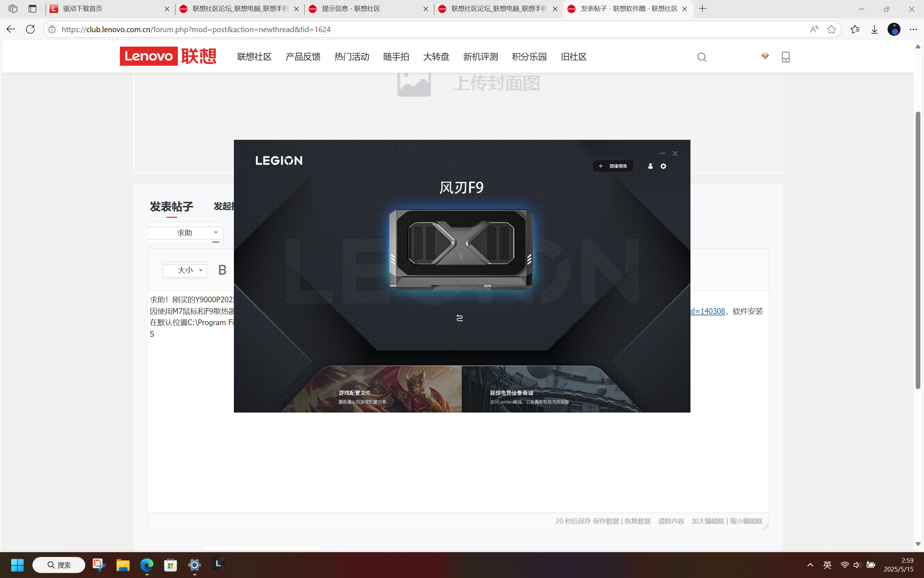The width and height of the screenshot is (924, 578).
Task: Expand the 求助 thread type dropdown
Action: tap(185, 232)
